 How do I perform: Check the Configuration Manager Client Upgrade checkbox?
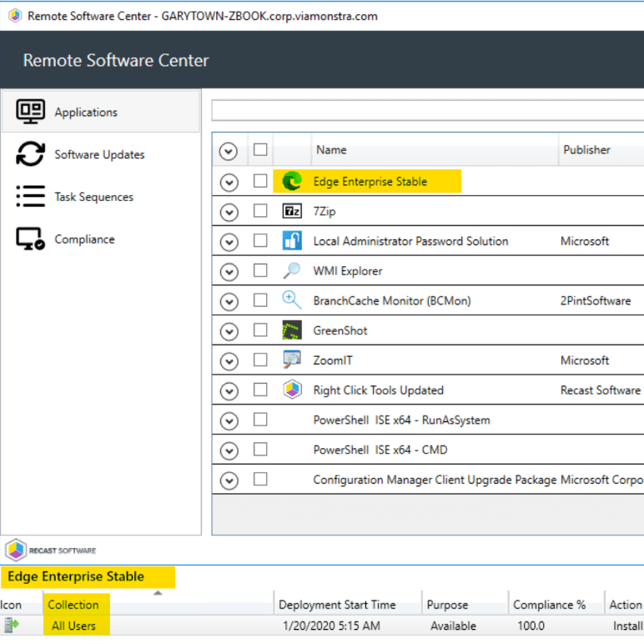260,479
